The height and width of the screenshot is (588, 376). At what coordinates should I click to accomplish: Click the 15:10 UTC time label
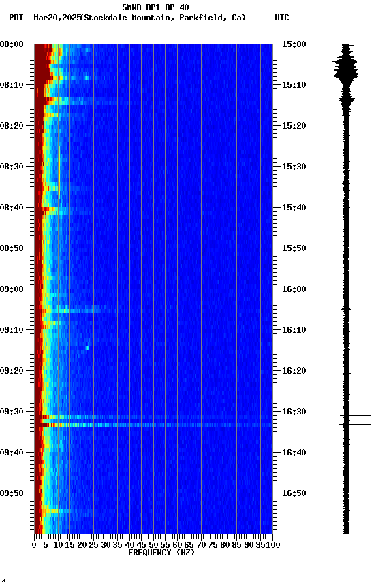[x=294, y=85]
